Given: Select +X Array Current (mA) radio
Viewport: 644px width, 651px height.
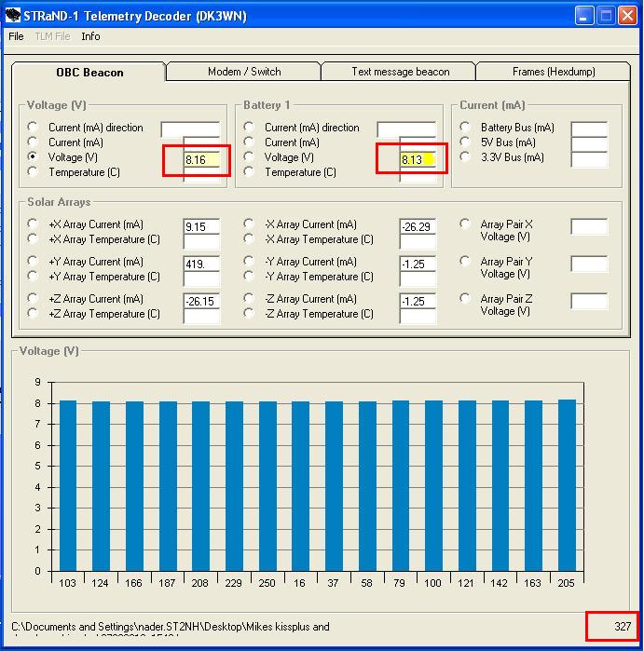Looking at the screenshot, I should tap(33, 224).
